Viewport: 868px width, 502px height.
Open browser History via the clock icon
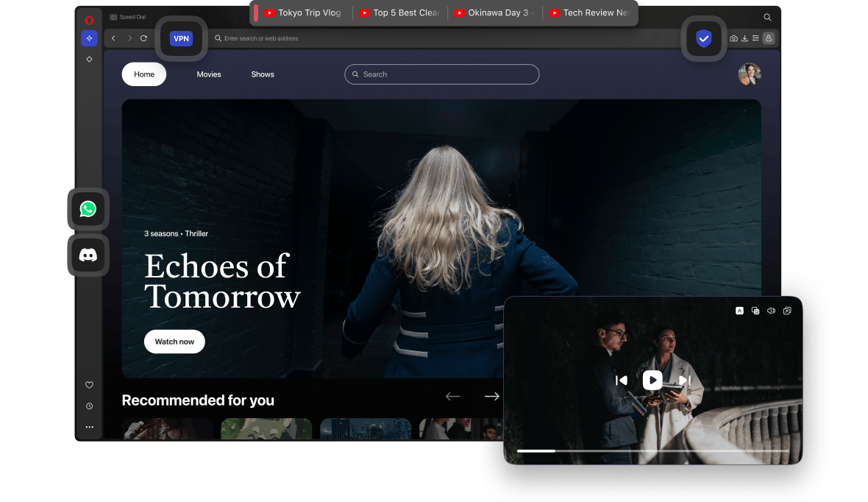pos(89,406)
